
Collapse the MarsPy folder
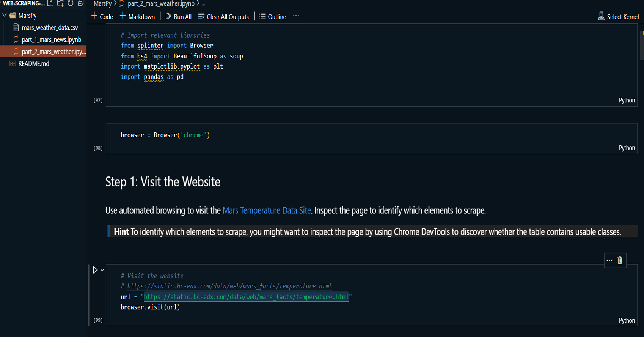click(x=5, y=16)
